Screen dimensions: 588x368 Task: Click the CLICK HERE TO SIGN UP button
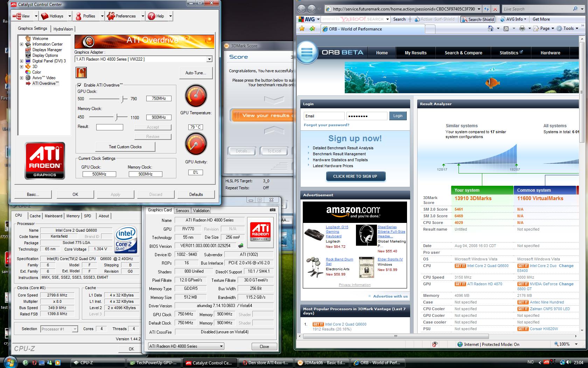coord(355,176)
